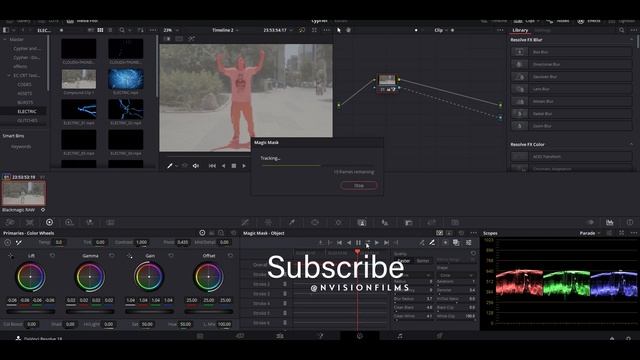Collapse the Resolve FX Blur section
The height and width of the screenshot is (360, 640).
[631, 40]
